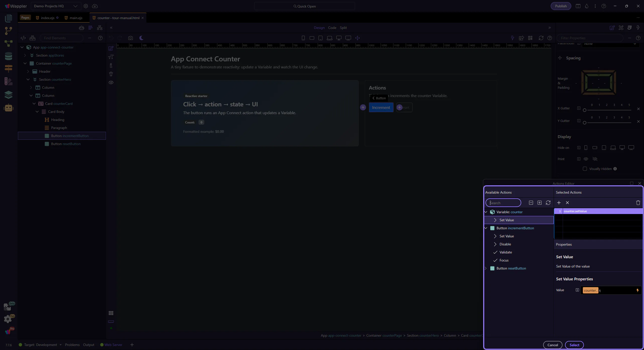Open the main.ejs file tab
644x350 pixels.
point(76,18)
